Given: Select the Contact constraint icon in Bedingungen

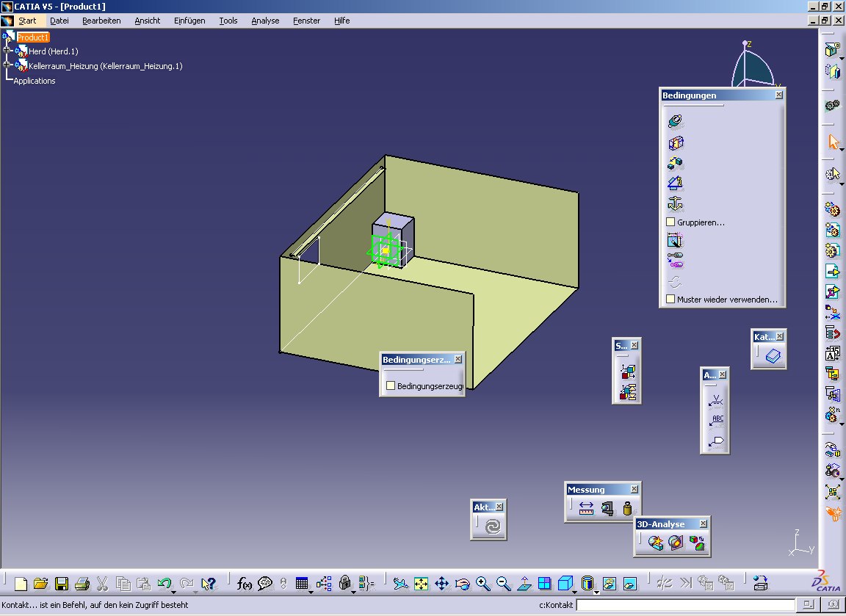Looking at the screenshot, I should click(x=676, y=142).
